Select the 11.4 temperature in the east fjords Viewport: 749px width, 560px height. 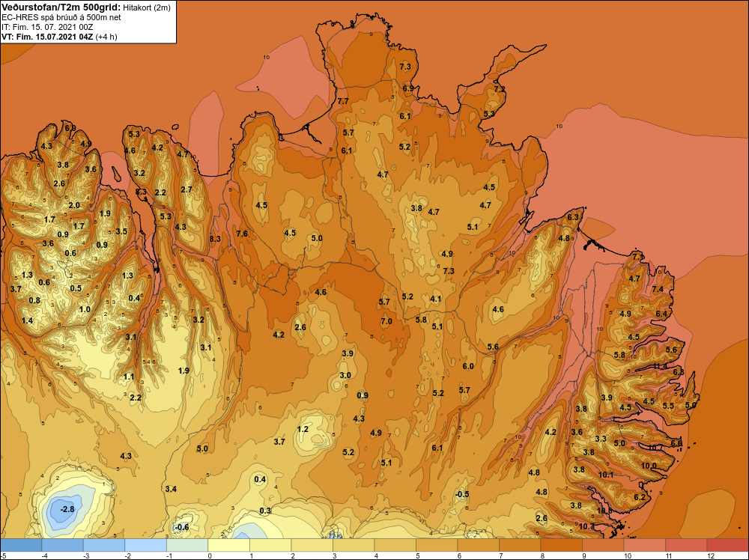pyautogui.click(x=660, y=366)
